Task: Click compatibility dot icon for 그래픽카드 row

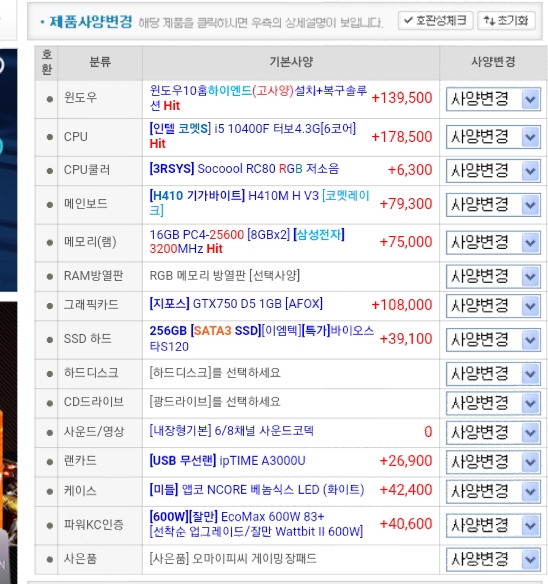Action: (x=50, y=306)
